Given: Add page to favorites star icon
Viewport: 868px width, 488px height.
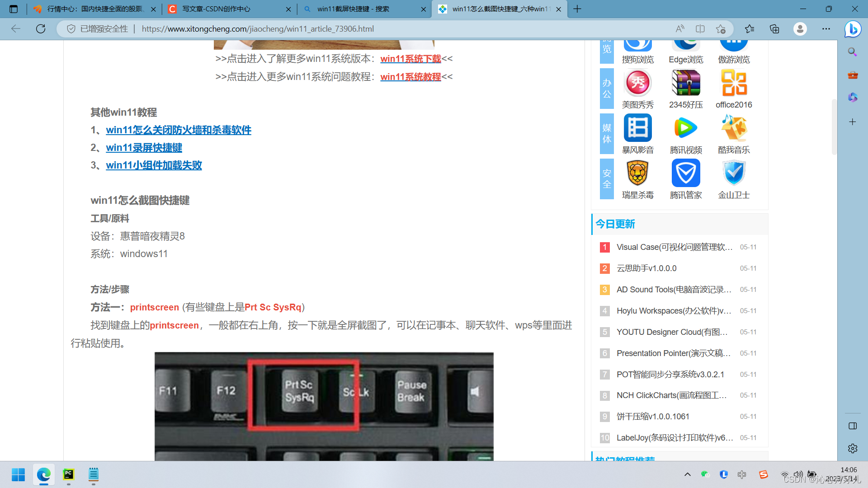Looking at the screenshot, I should coord(721,29).
